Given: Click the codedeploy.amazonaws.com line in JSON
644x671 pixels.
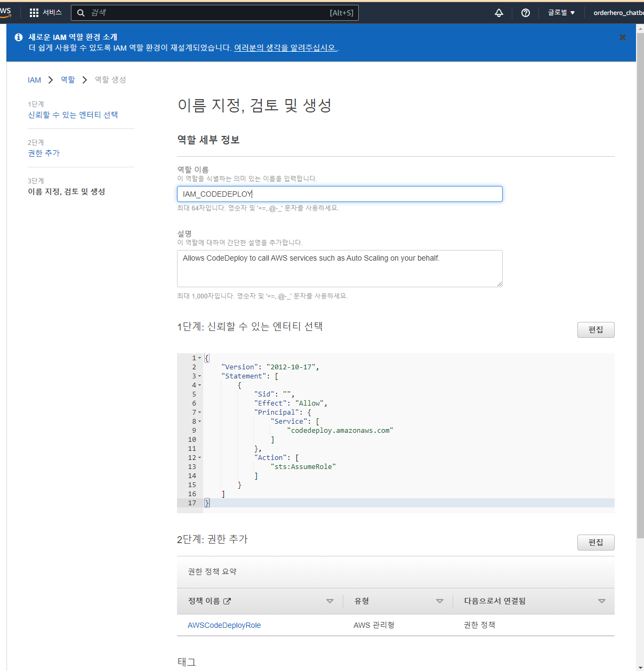Looking at the screenshot, I should pos(340,431).
